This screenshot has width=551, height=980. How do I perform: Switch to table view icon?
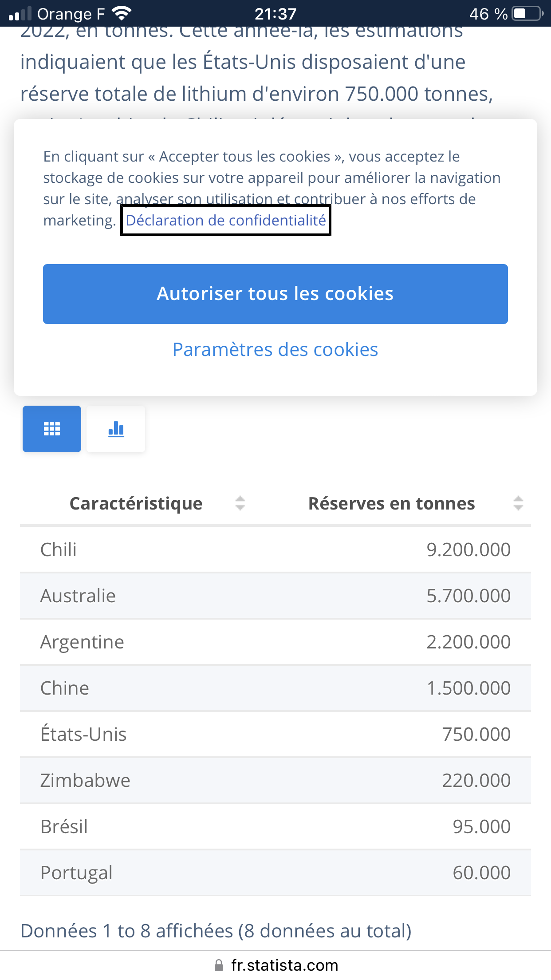pyautogui.click(x=52, y=429)
